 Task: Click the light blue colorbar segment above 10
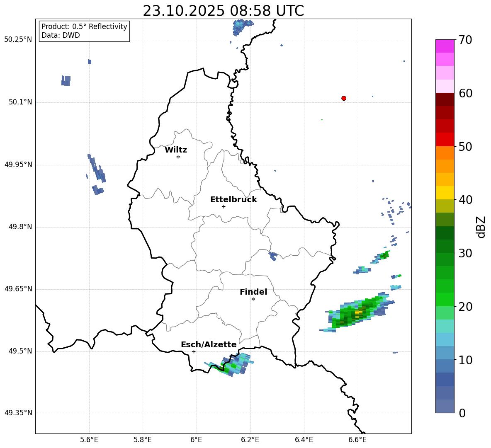point(445,353)
